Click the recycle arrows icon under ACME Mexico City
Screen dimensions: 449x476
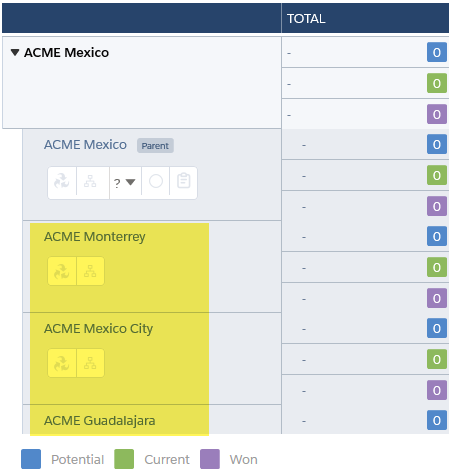point(62,363)
